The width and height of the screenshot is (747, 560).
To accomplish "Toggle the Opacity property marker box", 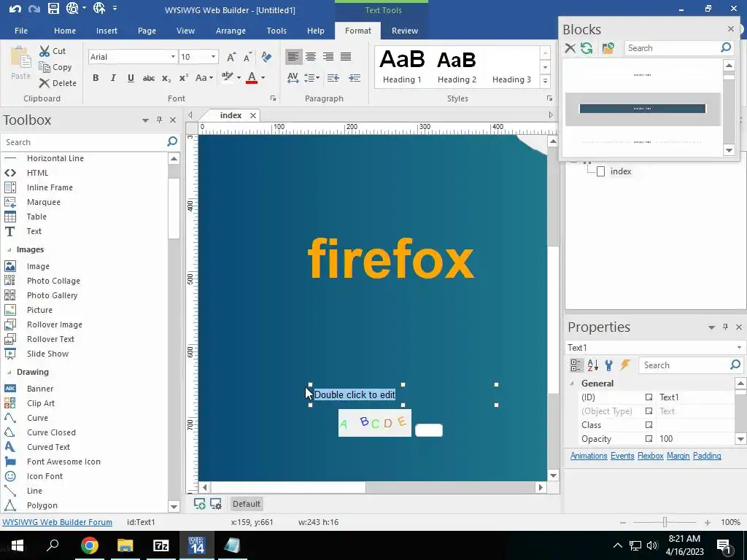I will click(x=649, y=438).
